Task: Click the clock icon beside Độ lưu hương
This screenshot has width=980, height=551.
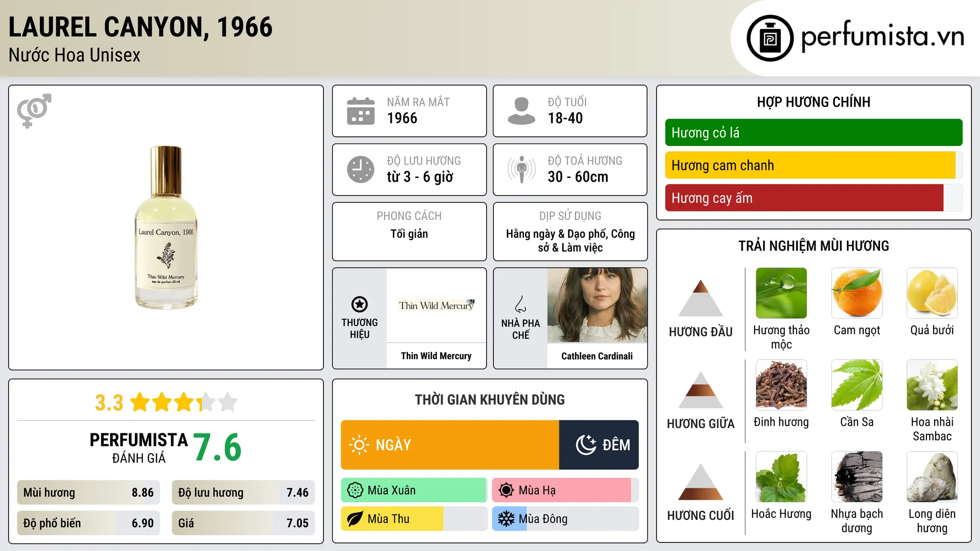Action: pos(361,169)
